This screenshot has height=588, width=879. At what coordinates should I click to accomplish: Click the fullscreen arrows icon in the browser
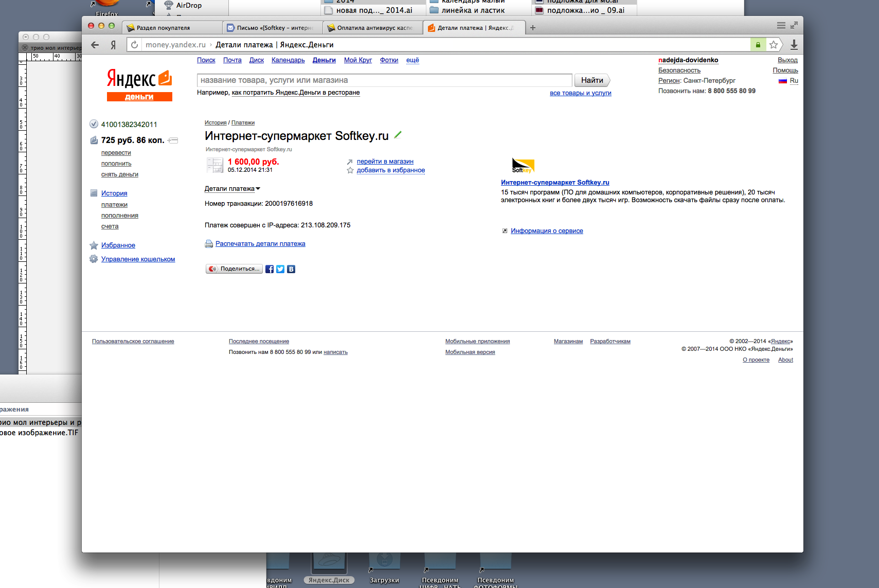794,25
